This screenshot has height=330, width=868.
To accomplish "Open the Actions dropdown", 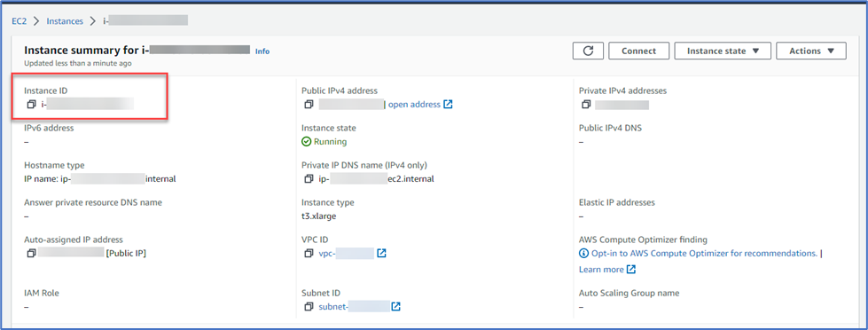I will pos(811,51).
